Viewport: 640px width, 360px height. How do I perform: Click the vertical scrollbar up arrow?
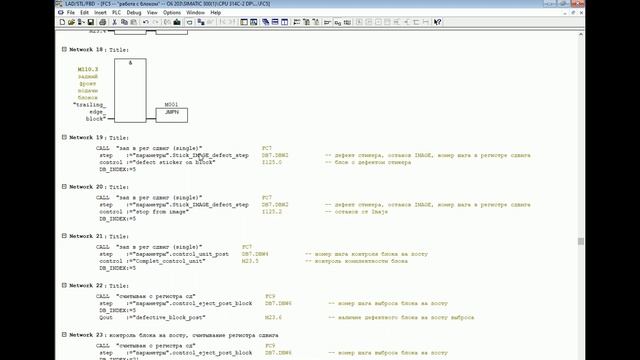pos(581,35)
